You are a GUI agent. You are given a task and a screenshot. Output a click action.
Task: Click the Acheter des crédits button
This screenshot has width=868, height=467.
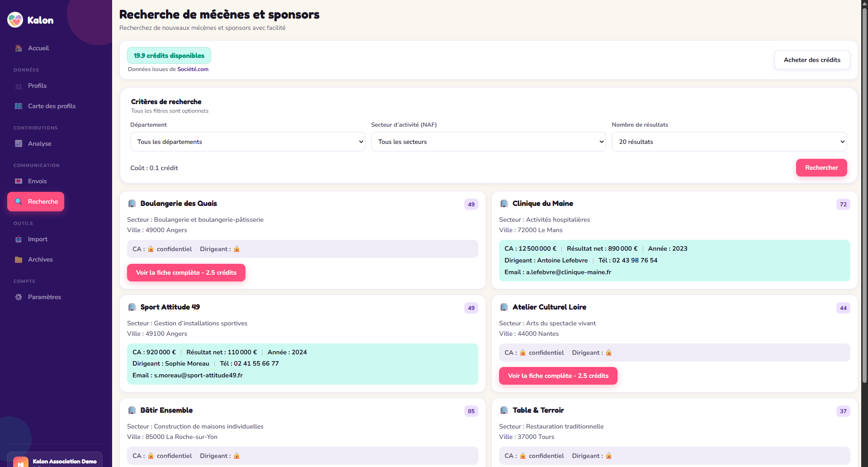coord(812,60)
